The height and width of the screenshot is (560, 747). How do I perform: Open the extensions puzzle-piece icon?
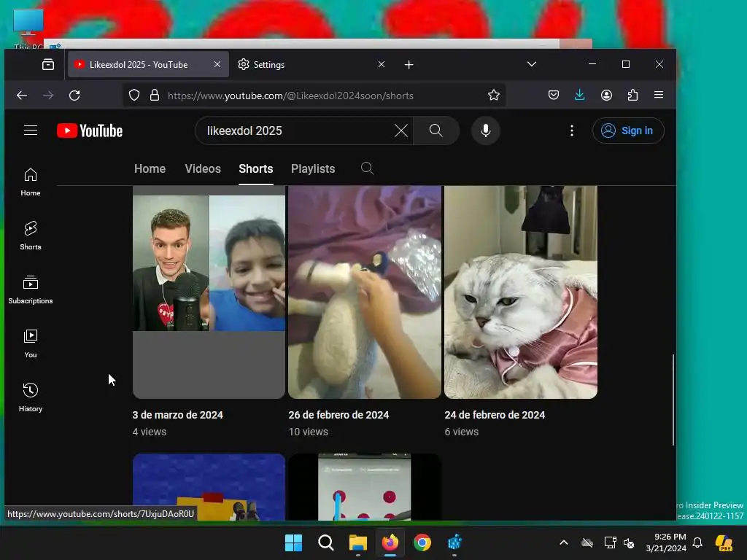click(x=632, y=96)
